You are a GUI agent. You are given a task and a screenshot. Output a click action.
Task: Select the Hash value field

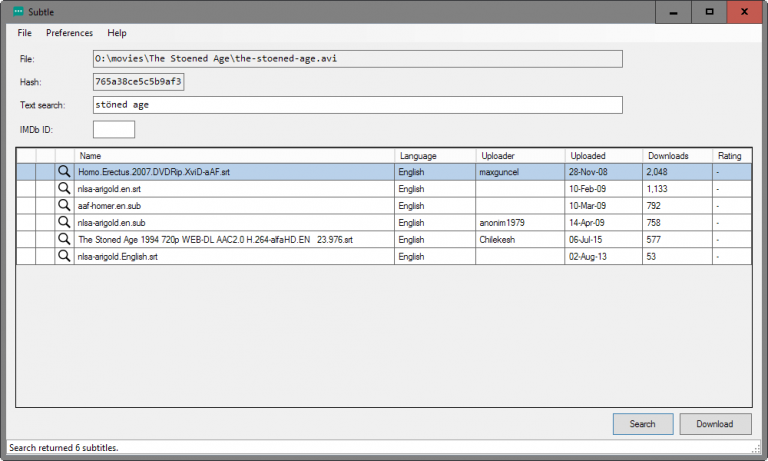pyautogui.click(x=138, y=81)
